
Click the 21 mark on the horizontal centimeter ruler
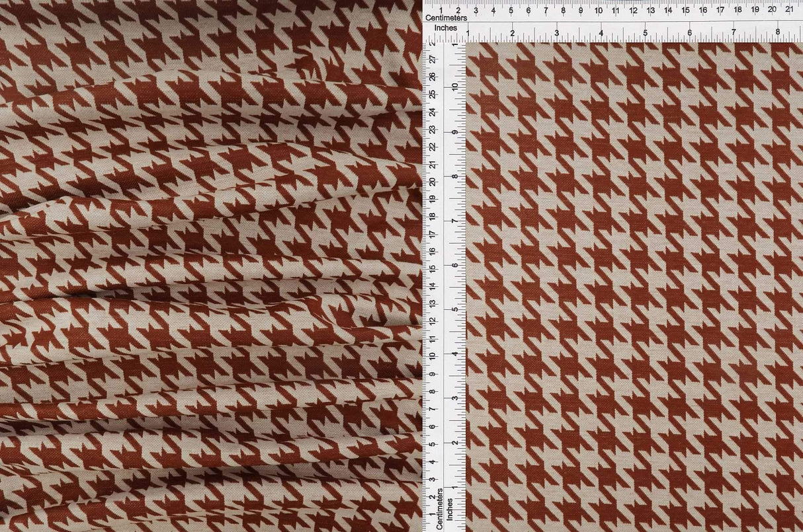pyautogui.click(x=789, y=11)
